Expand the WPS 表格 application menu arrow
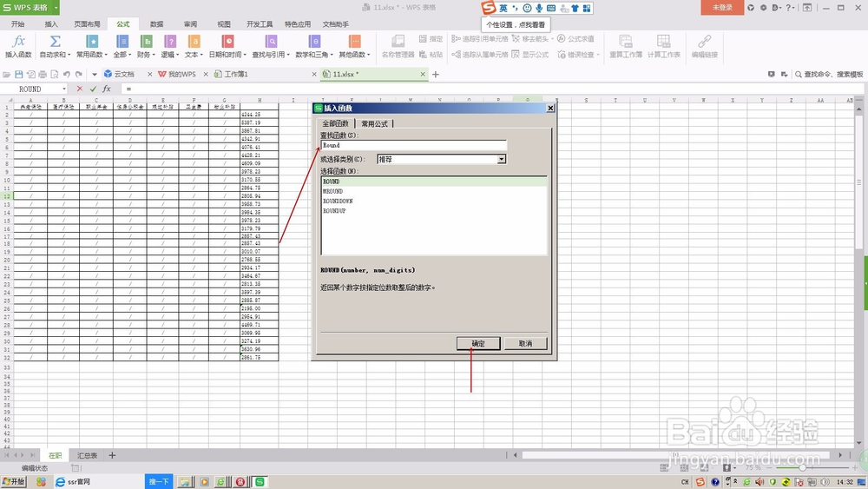 click(x=56, y=8)
